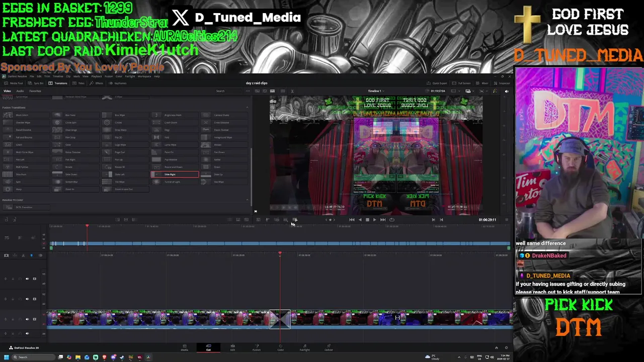The image size is (644, 362).
Task: Open the Playback menu
Action: click(97, 76)
